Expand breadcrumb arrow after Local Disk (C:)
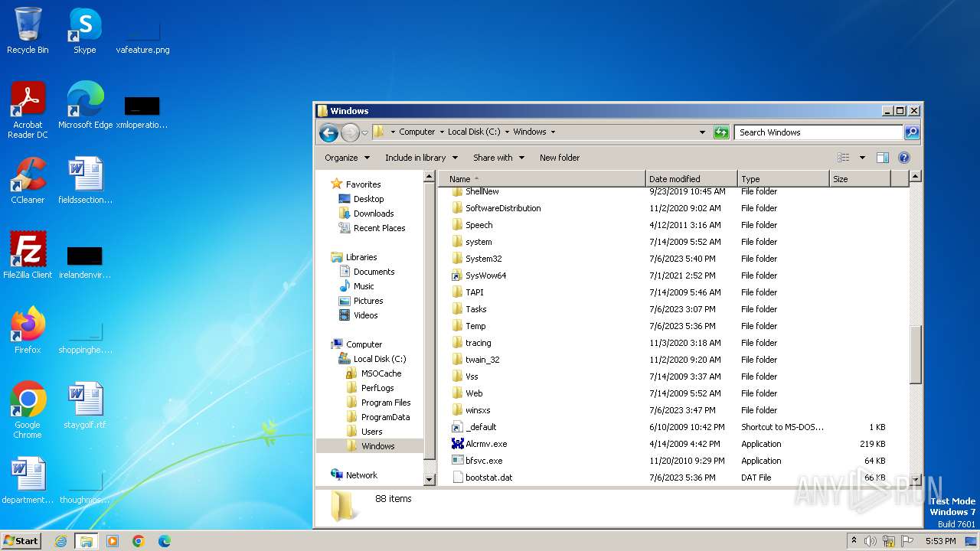Screen dimensions: 980x551 [507, 132]
